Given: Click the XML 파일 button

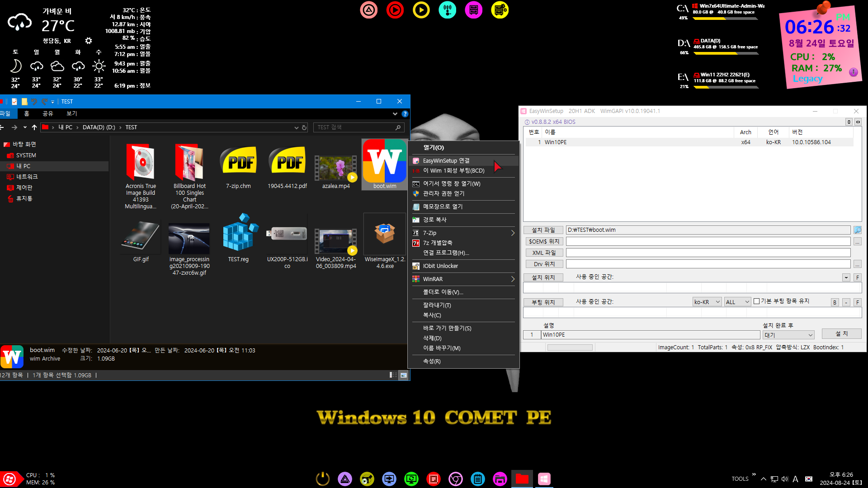Looking at the screenshot, I should tap(543, 253).
